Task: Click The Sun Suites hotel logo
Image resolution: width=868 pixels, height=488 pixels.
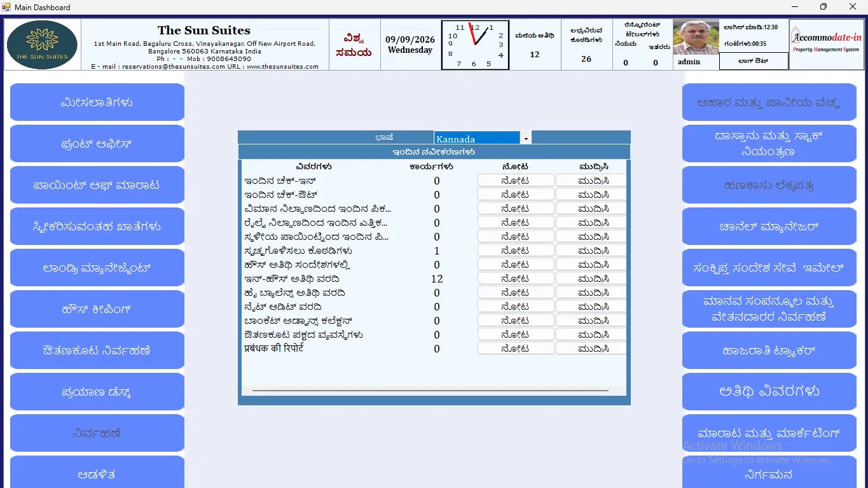Action: pos(42,45)
